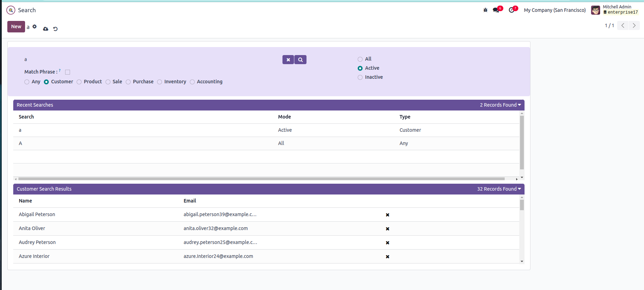Click the Anita Oliver name cell

point(32,228)
